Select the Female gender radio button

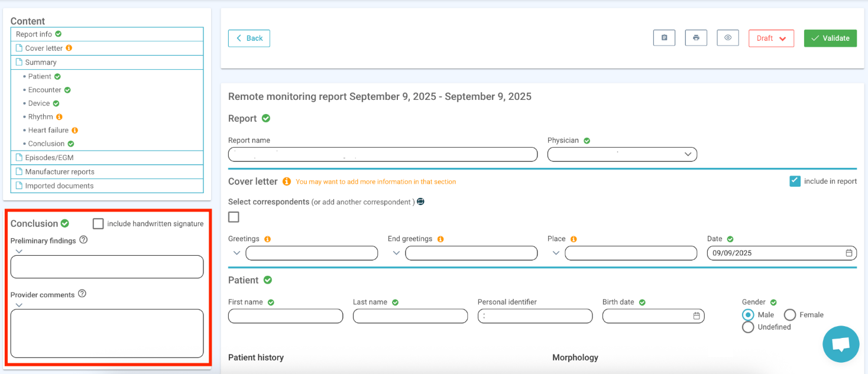[789, 315]
